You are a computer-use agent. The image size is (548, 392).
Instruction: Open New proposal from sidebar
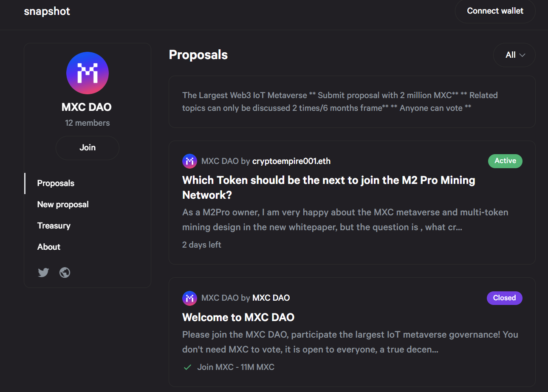[63, 205]
